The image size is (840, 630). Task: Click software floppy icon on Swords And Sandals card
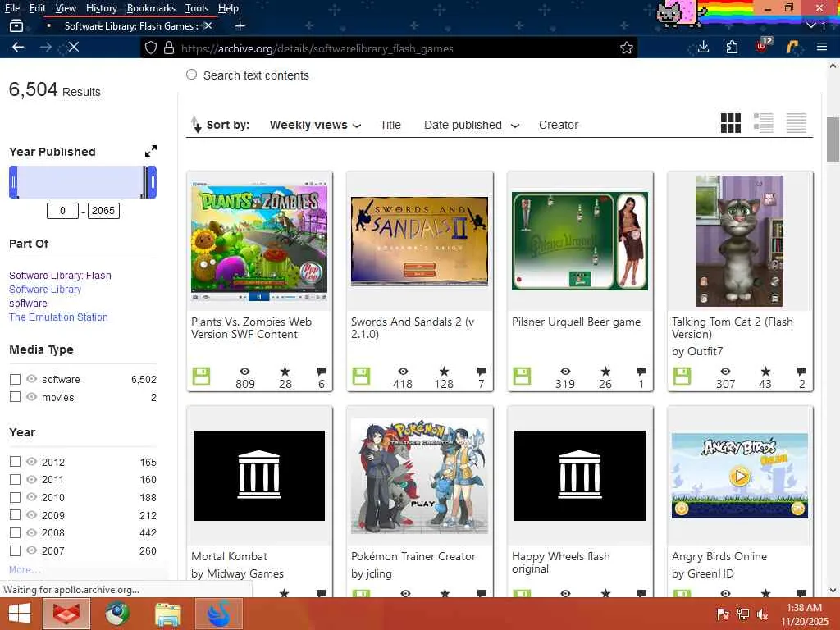click(362, 376)
